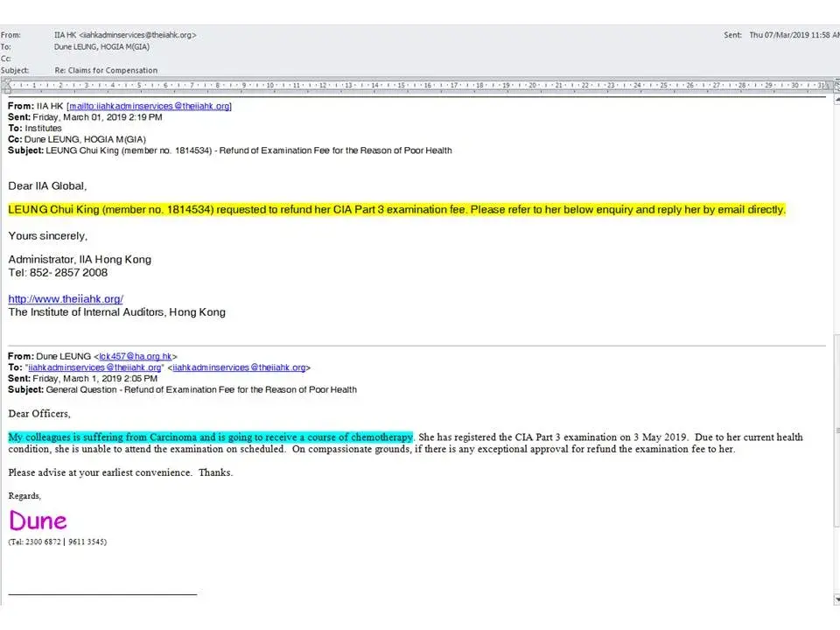Click the cyan highlighted Carcinoma sentence
Image resolution: width=840 pixels, height=630 pixels.
point(210,437)
